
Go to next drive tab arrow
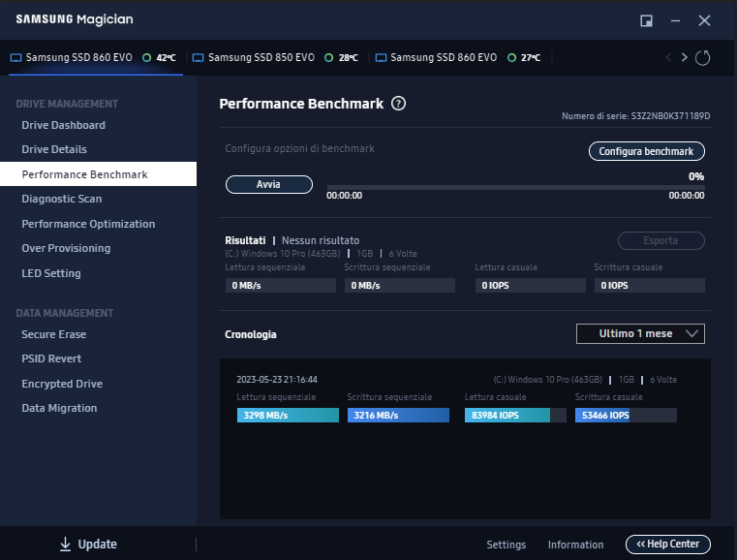[685, 57]
